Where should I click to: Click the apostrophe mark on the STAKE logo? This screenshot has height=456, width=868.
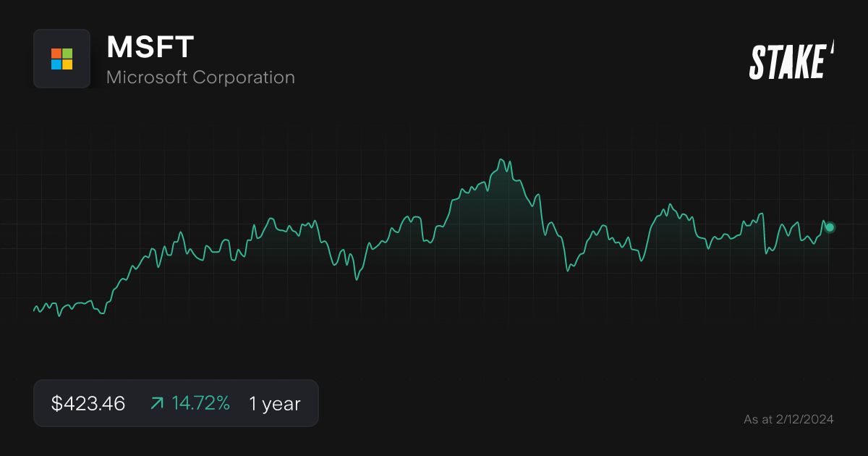click(x=833, y=51)
